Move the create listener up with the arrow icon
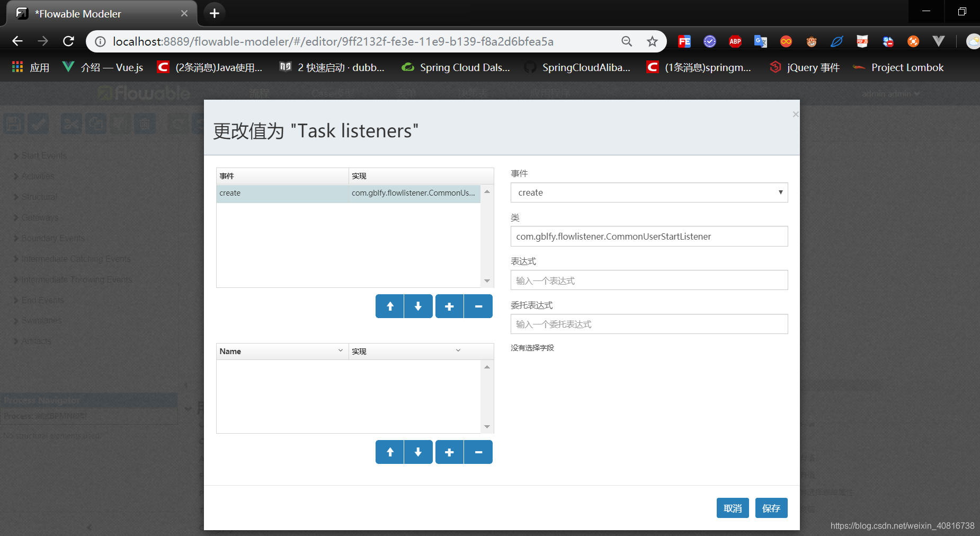Viewport: 980px width, 536px height. tap(389, 306)
